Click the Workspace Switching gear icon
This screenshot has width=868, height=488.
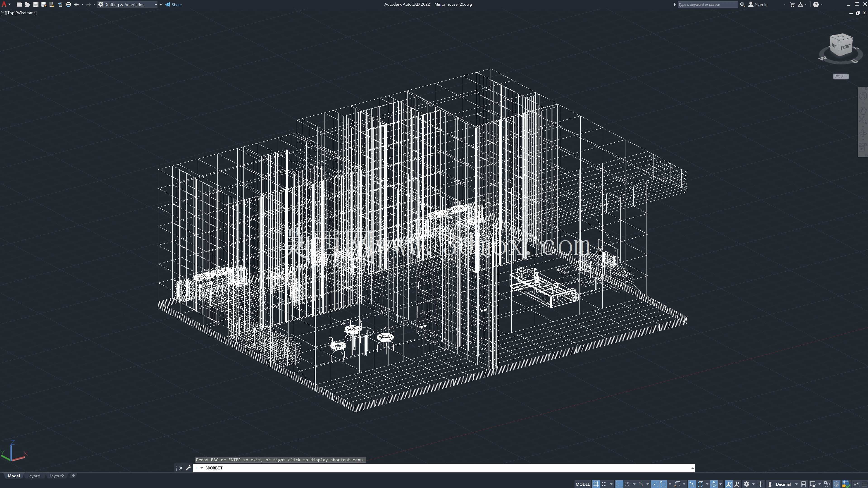746,484
